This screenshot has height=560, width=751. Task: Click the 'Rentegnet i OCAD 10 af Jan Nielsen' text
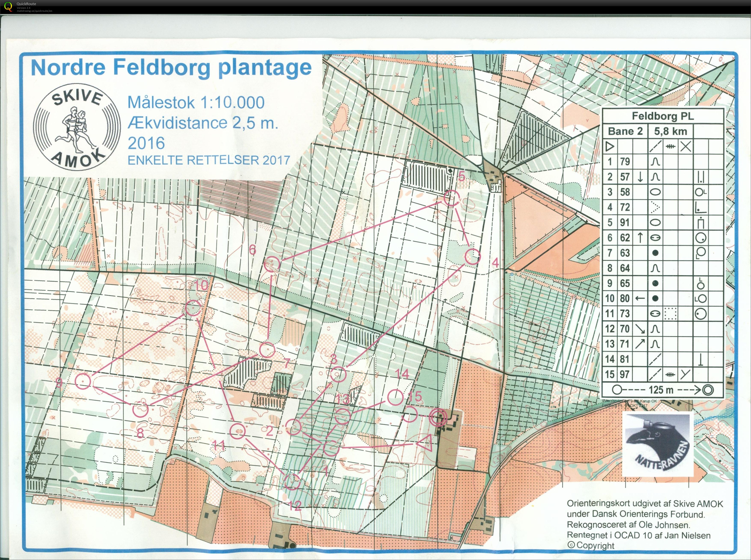tap(638, 536)
